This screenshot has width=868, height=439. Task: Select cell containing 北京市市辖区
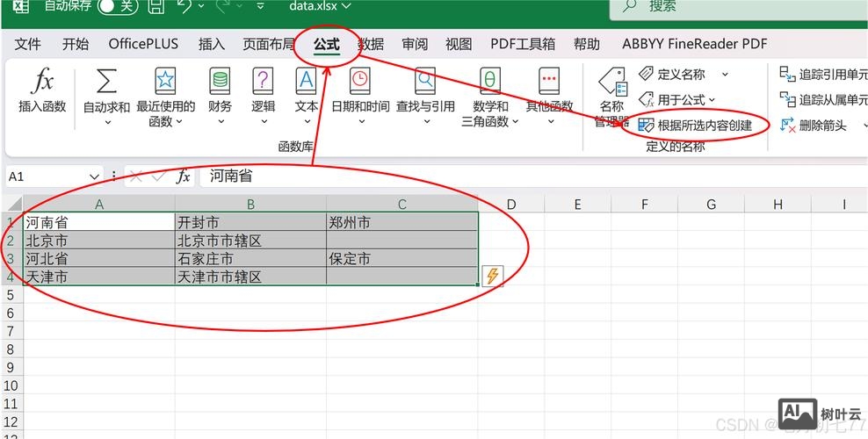[x=250, y=241]
